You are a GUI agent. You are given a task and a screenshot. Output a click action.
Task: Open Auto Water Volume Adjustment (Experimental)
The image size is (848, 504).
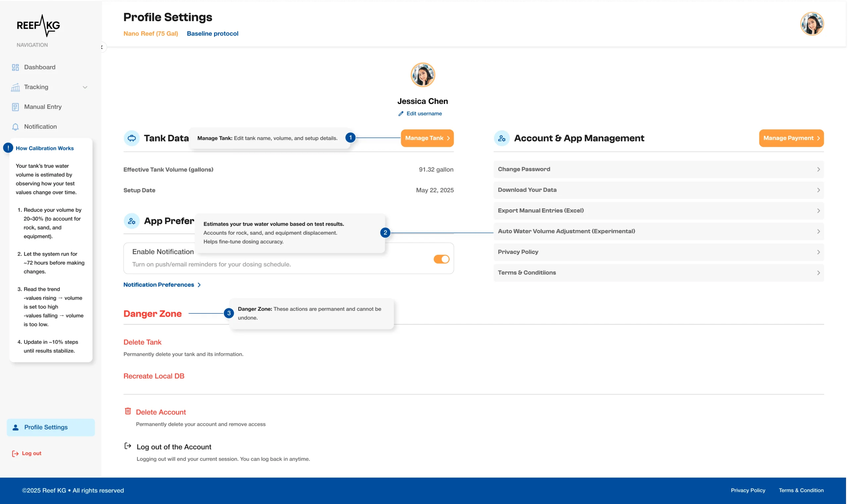click(658, 231)
